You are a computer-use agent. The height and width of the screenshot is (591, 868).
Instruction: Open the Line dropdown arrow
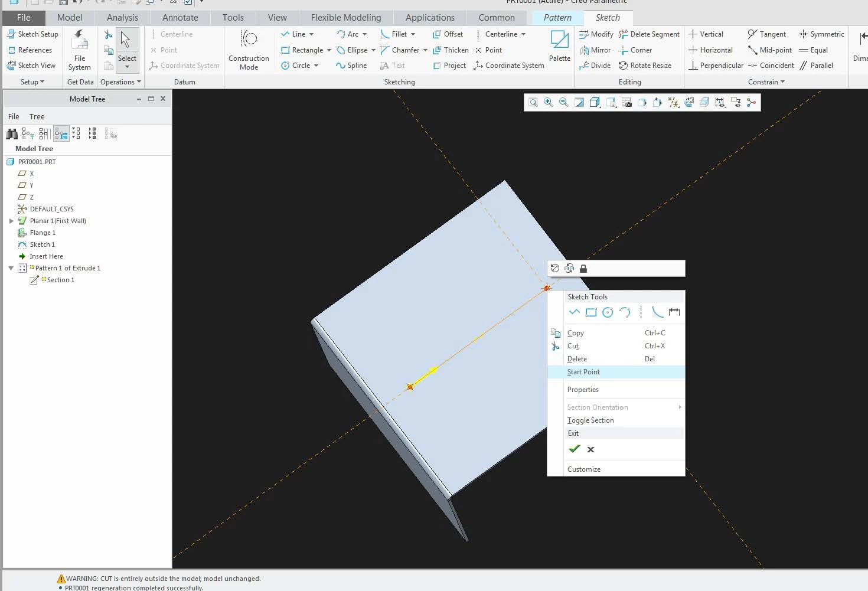point(311,34)
